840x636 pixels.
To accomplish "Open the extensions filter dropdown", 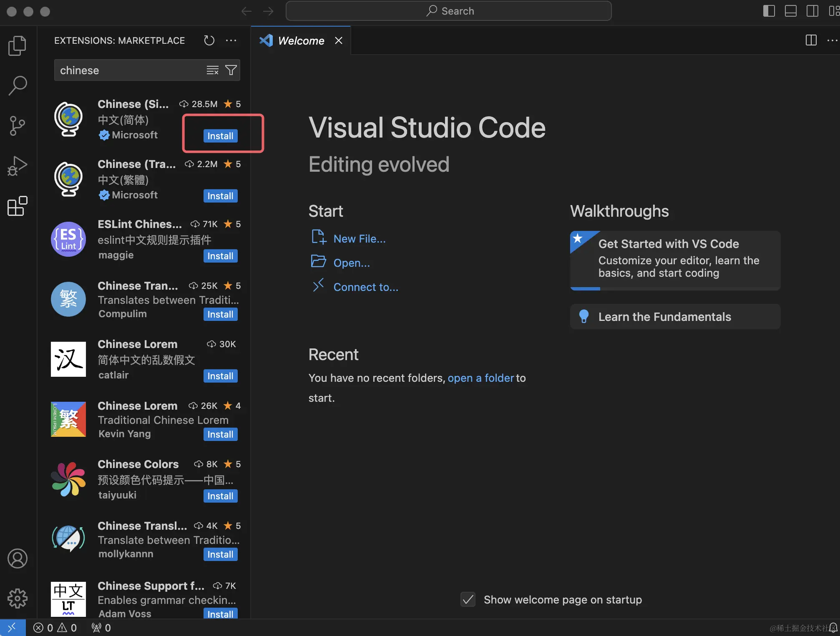I will point(231,70).
